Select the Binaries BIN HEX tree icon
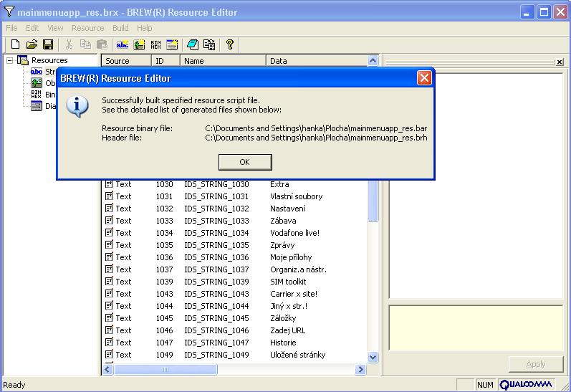This screenshot has width=571, height=392. coord(37,95)
